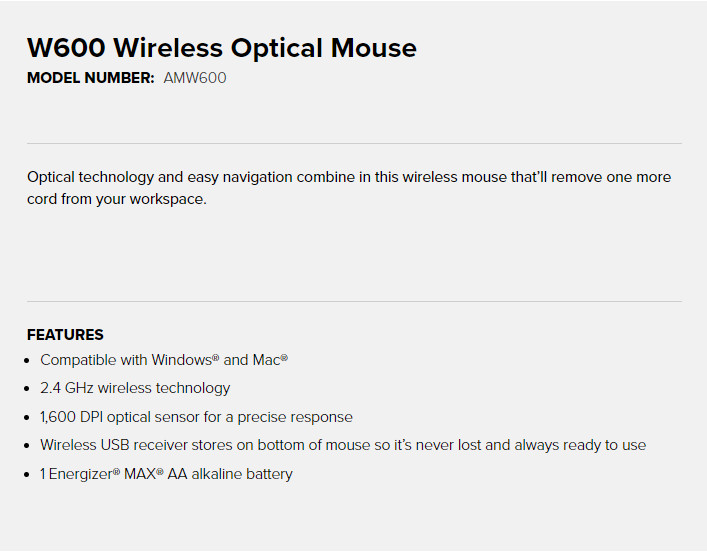Click the bullet point before Wireless USB receiver

(x=28, y=446)
